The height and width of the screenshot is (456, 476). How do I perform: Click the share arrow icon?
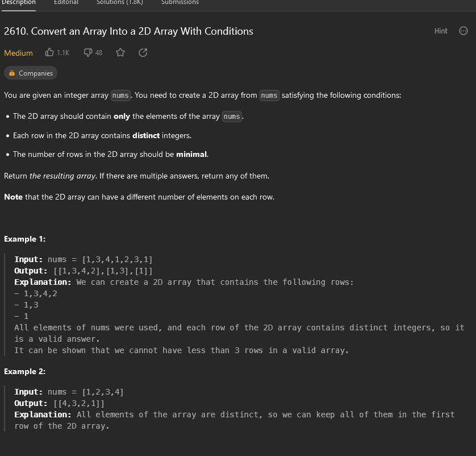point(143,52)
